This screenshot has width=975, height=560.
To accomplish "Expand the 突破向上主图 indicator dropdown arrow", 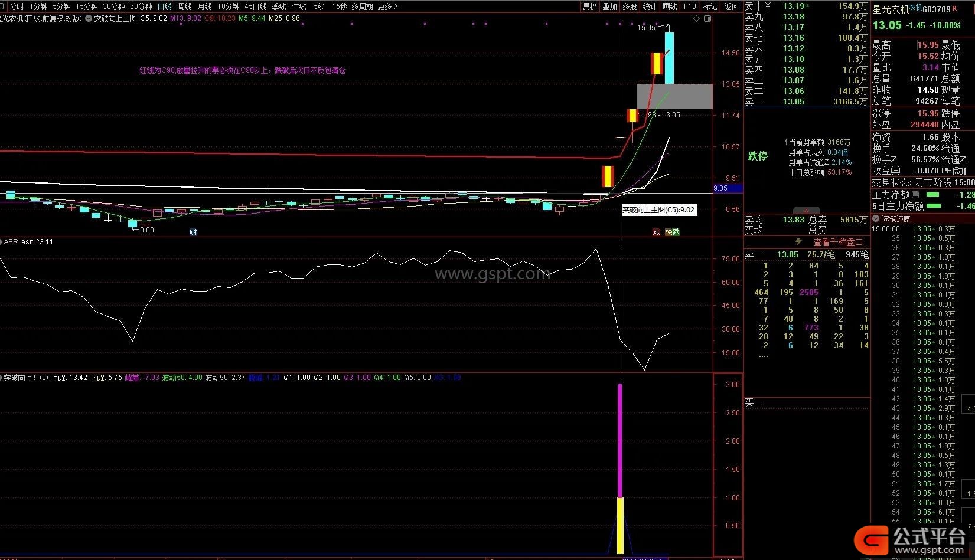I will [89, 18].
